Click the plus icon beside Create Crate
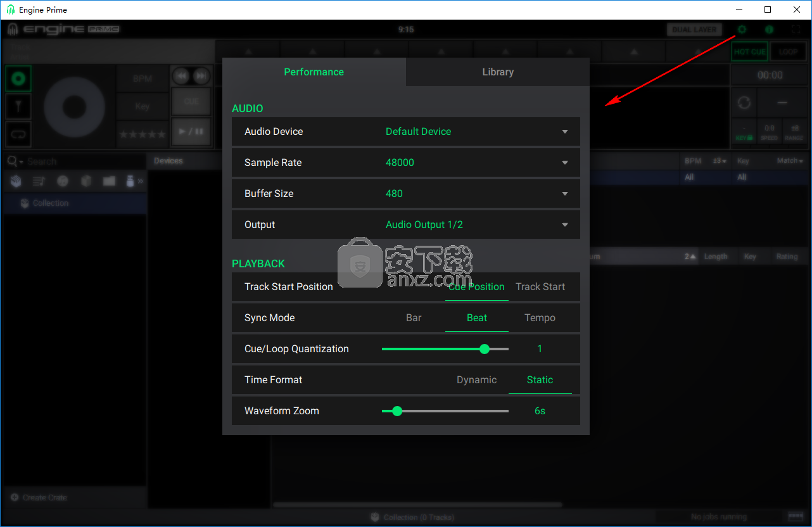 click(15, 497)
